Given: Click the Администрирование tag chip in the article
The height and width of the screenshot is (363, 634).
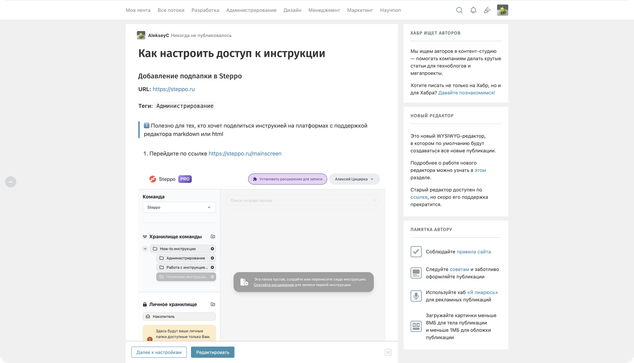Looking at the screenshot, I should tap(185, 106).
